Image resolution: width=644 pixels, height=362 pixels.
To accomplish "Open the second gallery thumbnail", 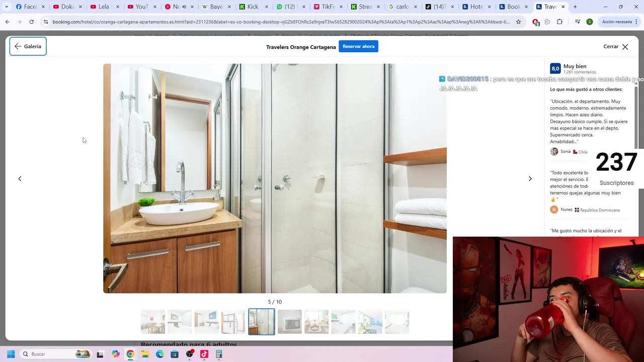I will (x=180, y=322).
